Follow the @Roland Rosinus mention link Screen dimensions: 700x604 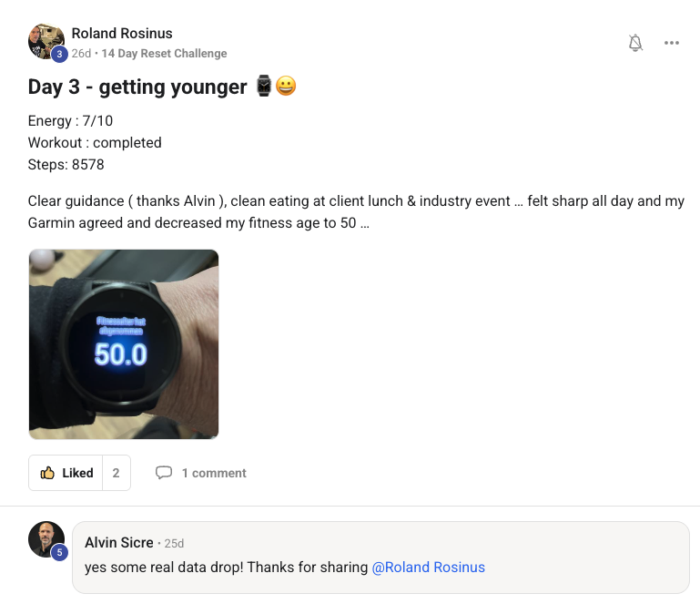click(428, 567)
